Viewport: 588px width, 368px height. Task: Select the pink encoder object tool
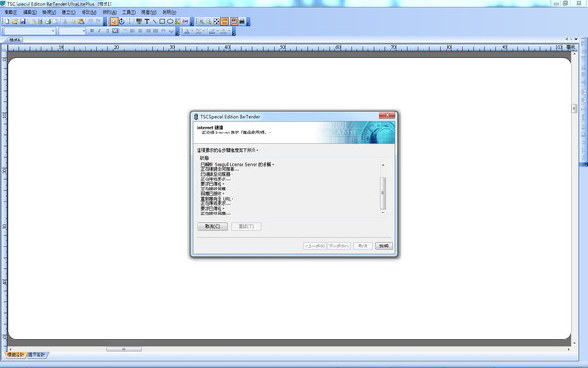pos(186,22)
